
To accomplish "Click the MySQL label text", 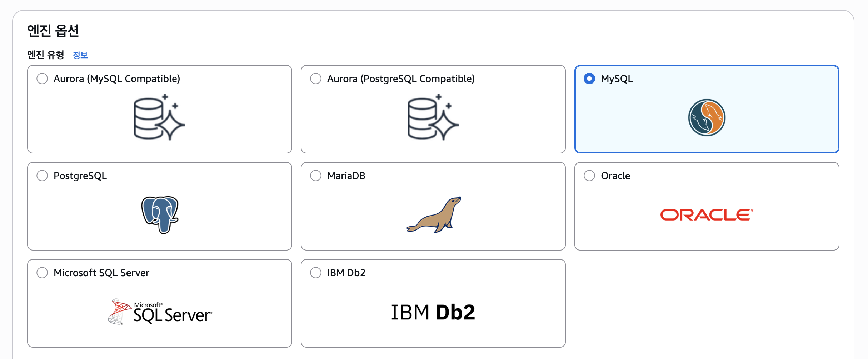I will 617,79.
